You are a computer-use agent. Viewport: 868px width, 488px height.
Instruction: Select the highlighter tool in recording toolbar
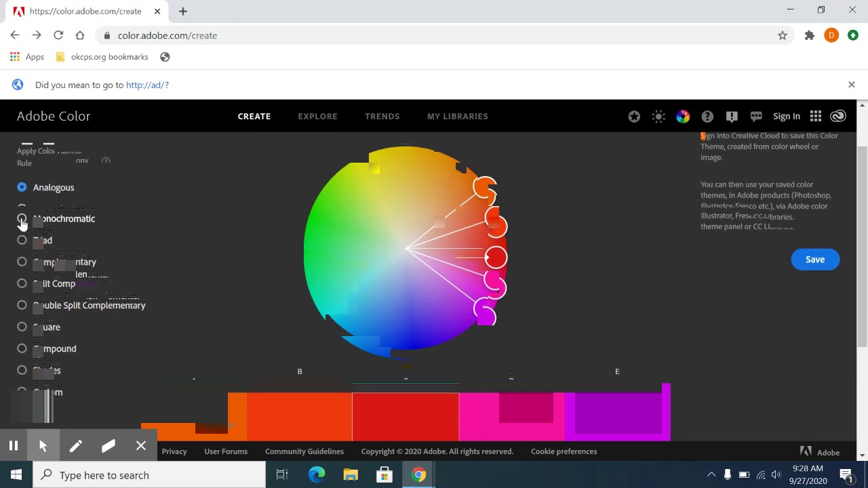coord(108,446)
